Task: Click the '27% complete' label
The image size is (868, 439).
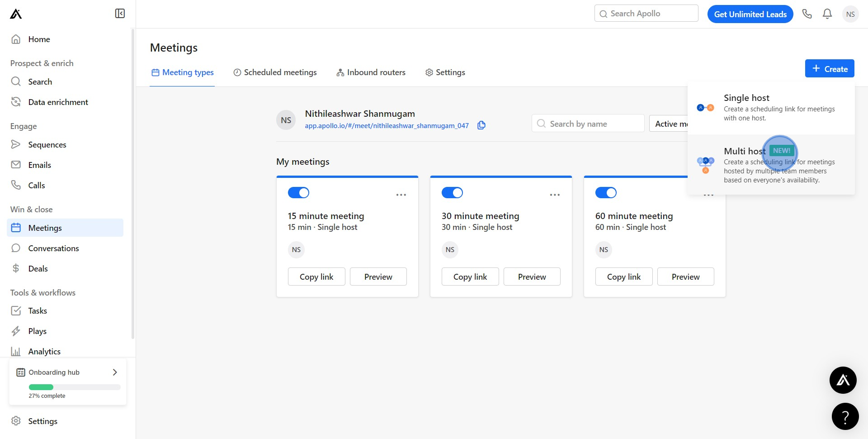Action: [47, 396]
